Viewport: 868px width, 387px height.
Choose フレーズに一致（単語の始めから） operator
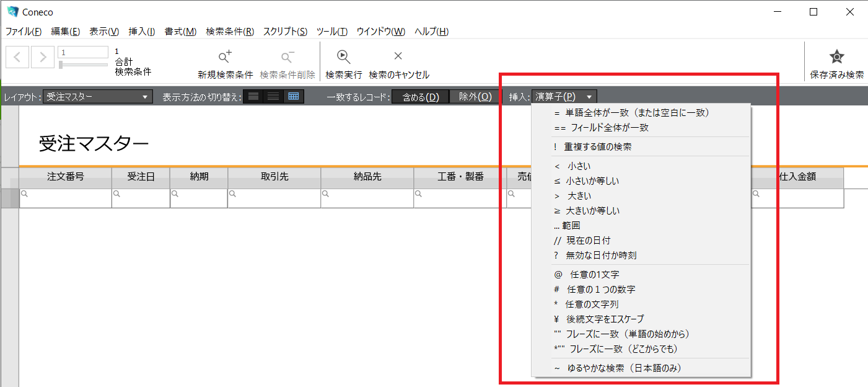pyautogui.click(x=641, y=334)
